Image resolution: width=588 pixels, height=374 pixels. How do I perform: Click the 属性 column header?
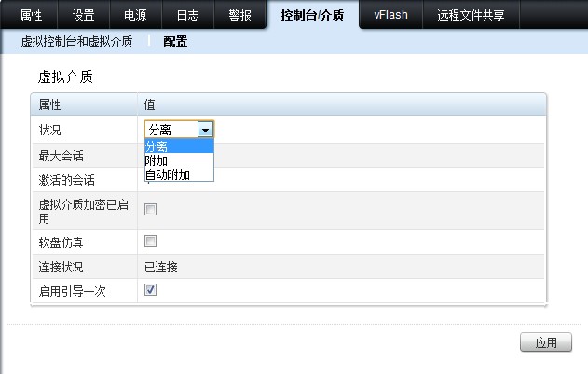point(49,104)
